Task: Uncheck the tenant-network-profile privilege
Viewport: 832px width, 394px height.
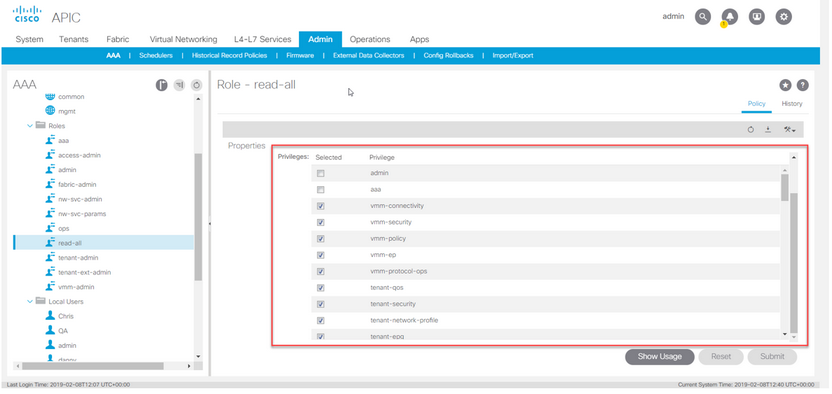Action: tap(320, 321)
